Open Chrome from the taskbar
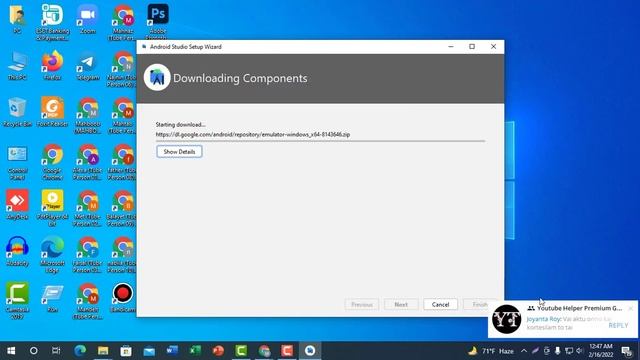The image size is (640, 360). (264, 351)
